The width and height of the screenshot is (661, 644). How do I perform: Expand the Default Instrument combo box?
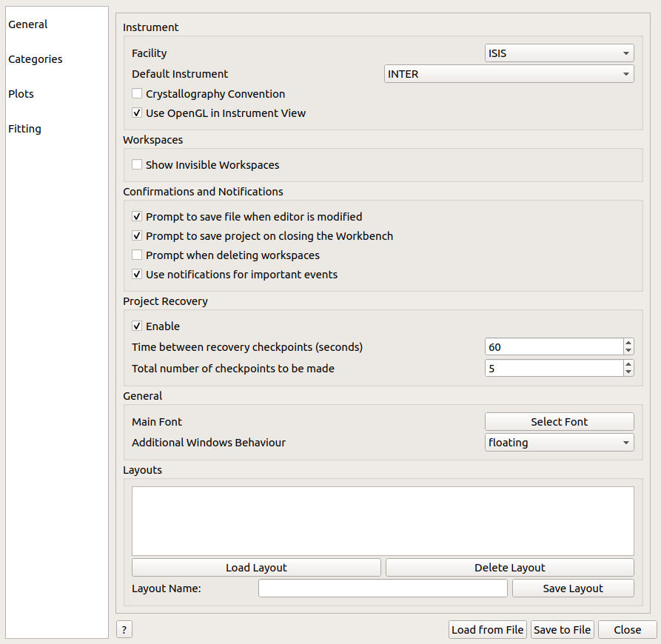pyautogui.click(x=509, y=74)
